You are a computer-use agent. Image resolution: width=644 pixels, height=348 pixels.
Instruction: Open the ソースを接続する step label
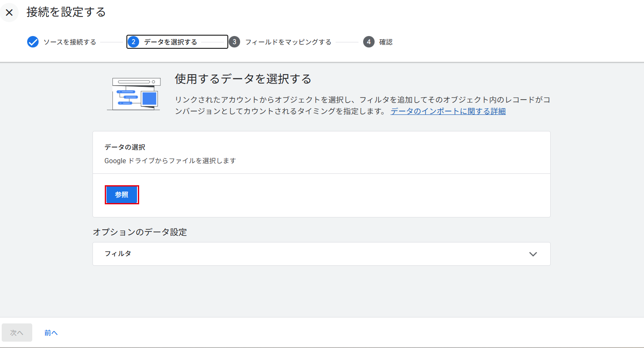click(70, 42)
